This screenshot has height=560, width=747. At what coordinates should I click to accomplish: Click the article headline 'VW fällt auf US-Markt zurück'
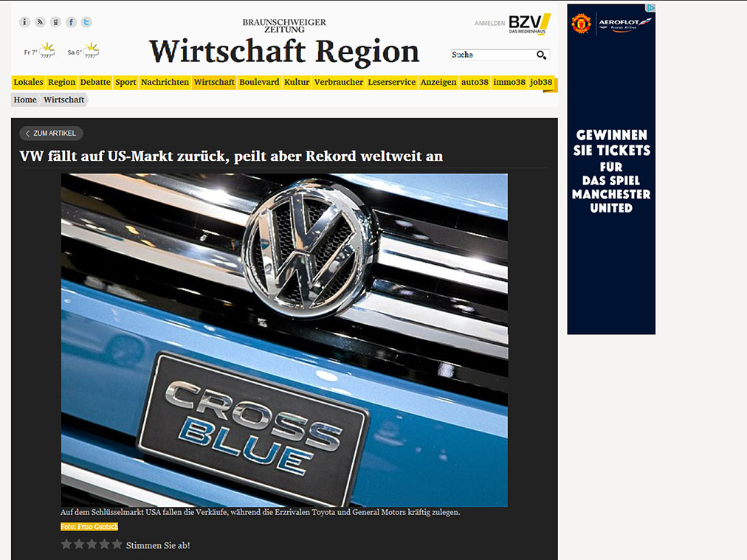coord(231,156)
